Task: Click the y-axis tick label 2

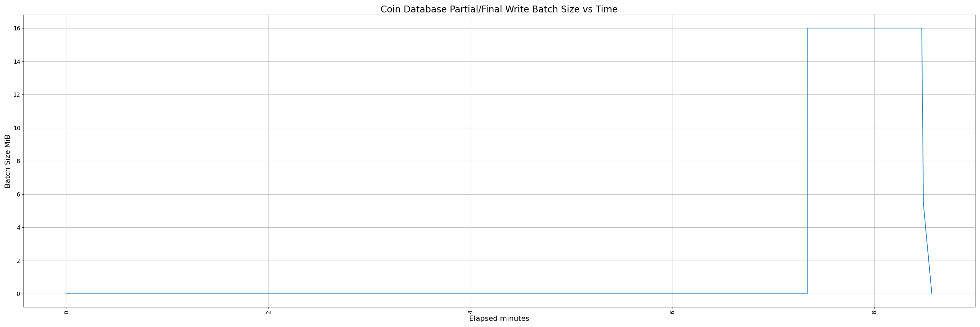Action: tap(18, 261)
